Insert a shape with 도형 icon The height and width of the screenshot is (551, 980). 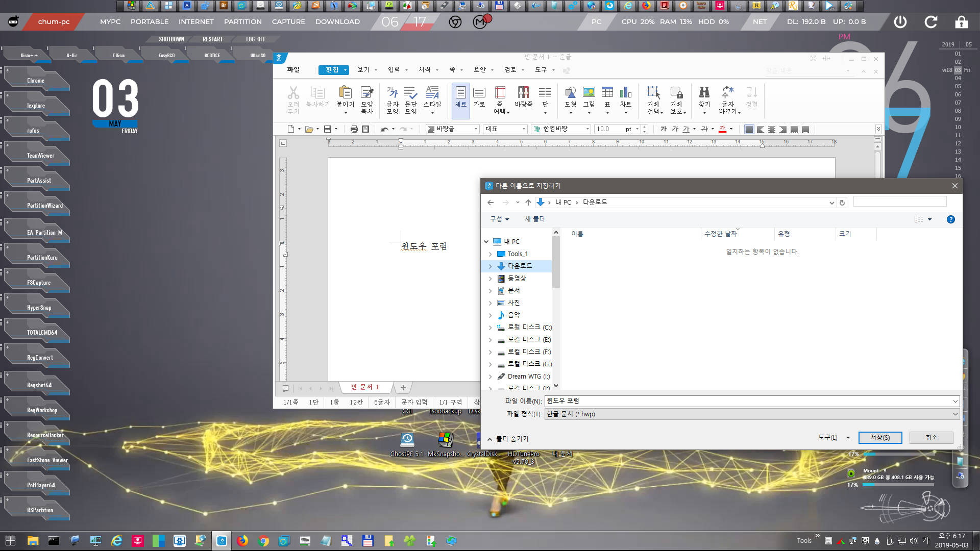point(570,92)
